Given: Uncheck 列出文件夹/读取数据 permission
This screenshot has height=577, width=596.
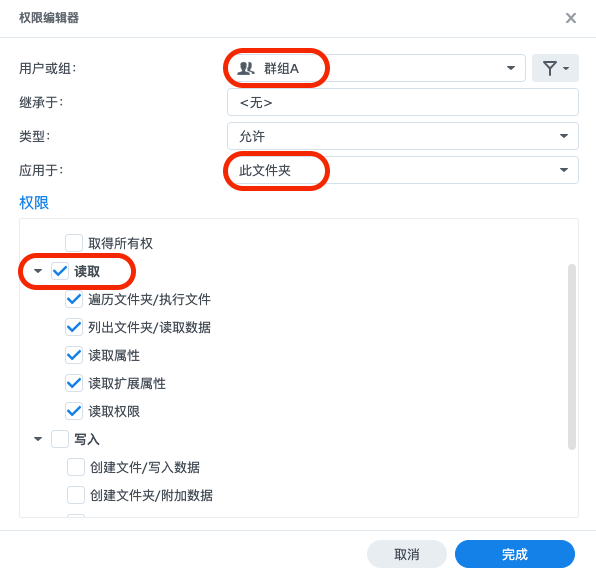Looking at the screenshot, I should pos(74,327).
